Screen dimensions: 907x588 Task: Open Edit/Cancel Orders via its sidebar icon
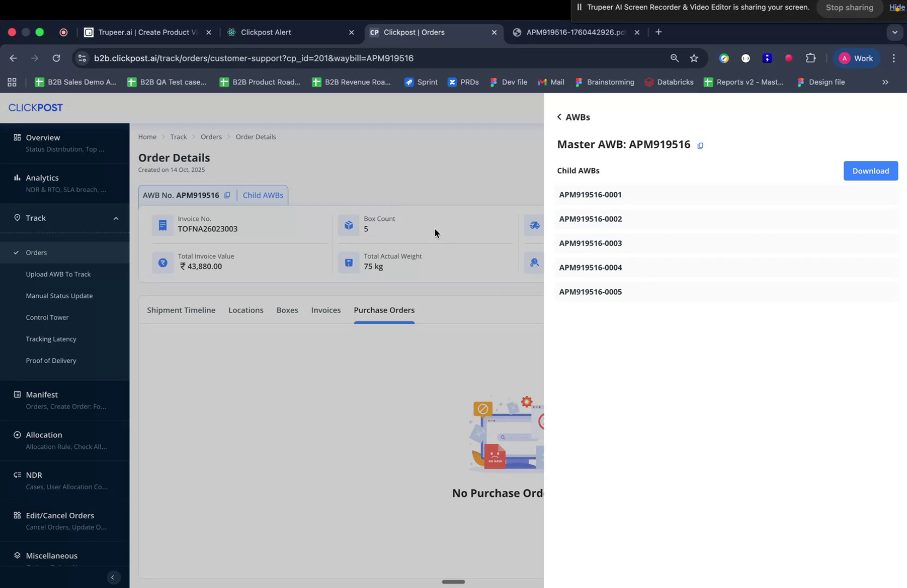click(17, 515)
